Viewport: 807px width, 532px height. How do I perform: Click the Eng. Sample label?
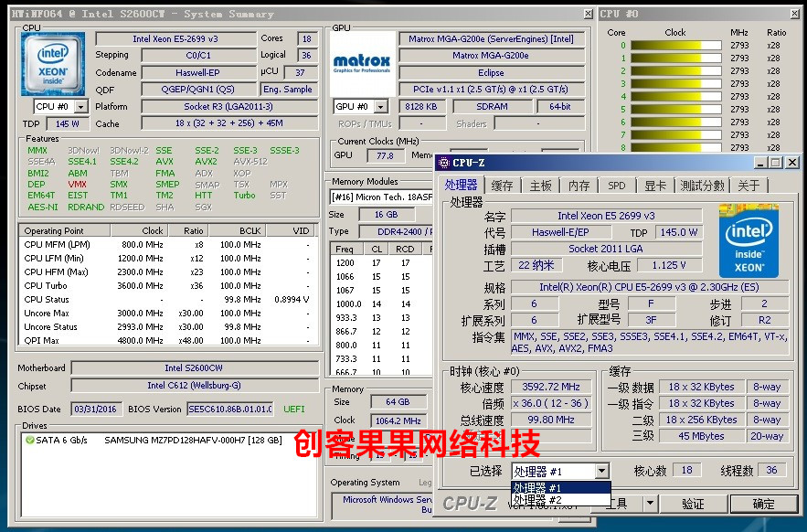click(288, 89)
